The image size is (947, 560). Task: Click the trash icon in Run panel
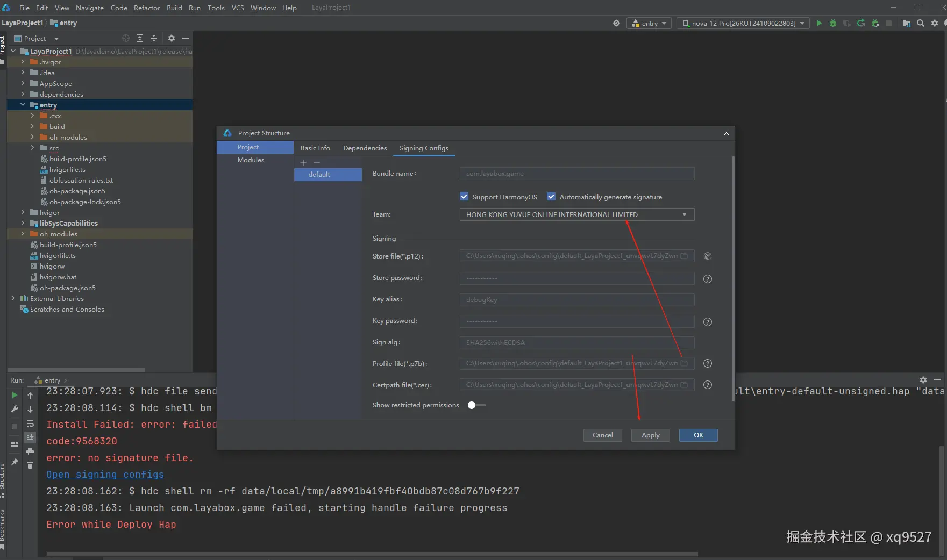tap(30, 465)
